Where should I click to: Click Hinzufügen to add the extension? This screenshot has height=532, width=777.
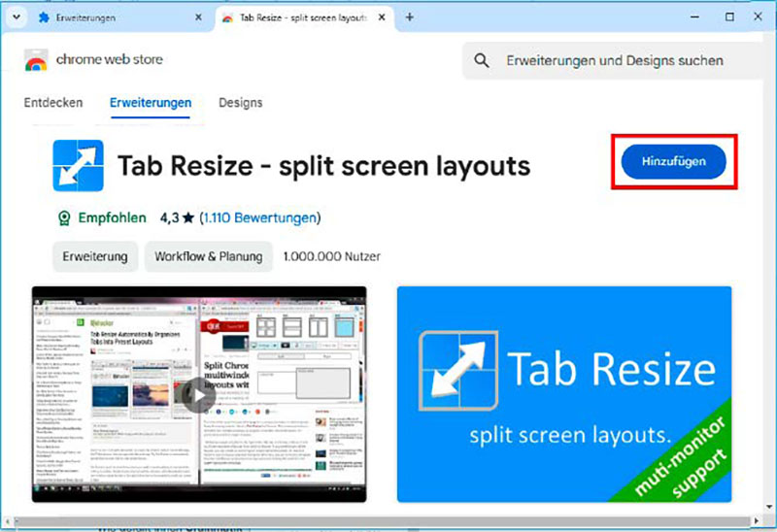tap(673, 161)
